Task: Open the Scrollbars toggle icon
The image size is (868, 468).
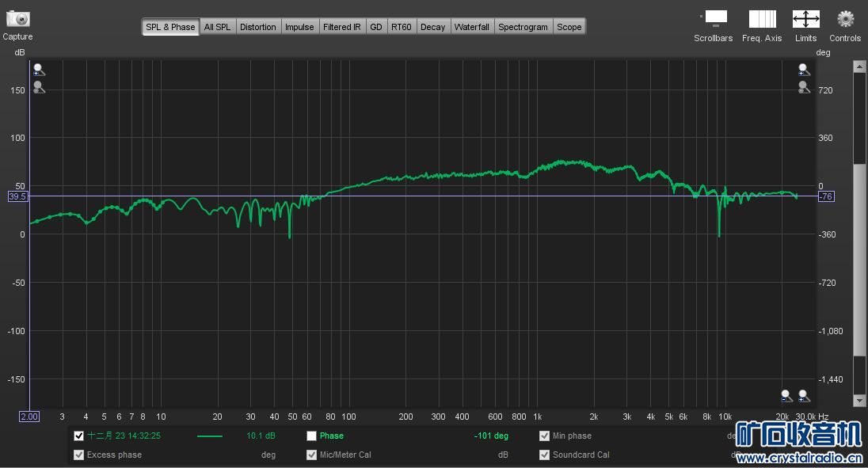Action: coord(714,18)
